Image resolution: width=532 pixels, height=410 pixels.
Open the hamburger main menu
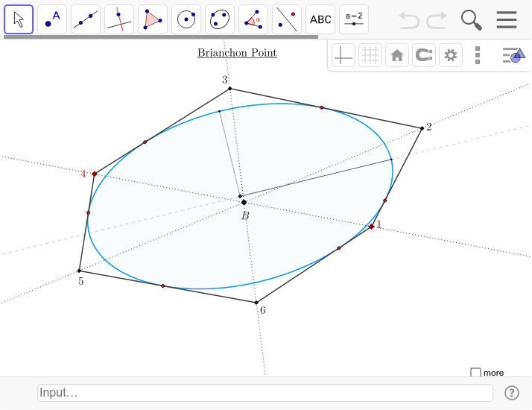tap(507, 19)
